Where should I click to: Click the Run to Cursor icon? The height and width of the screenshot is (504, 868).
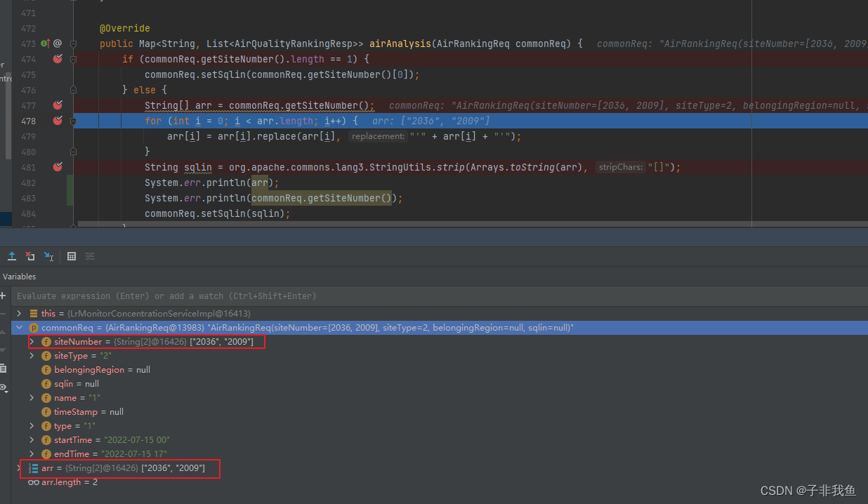tap(48, 256)
